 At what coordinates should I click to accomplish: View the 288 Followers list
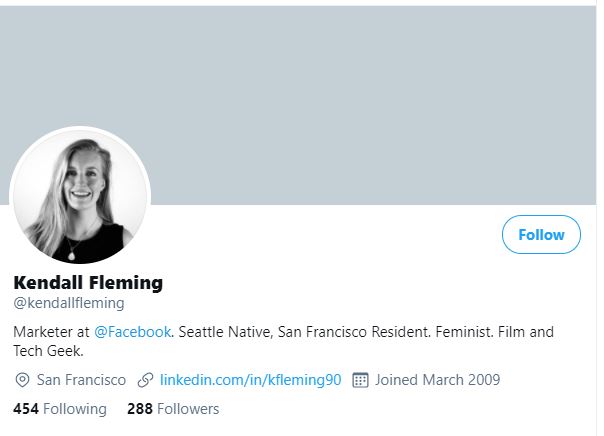click(x=173, y=409)
